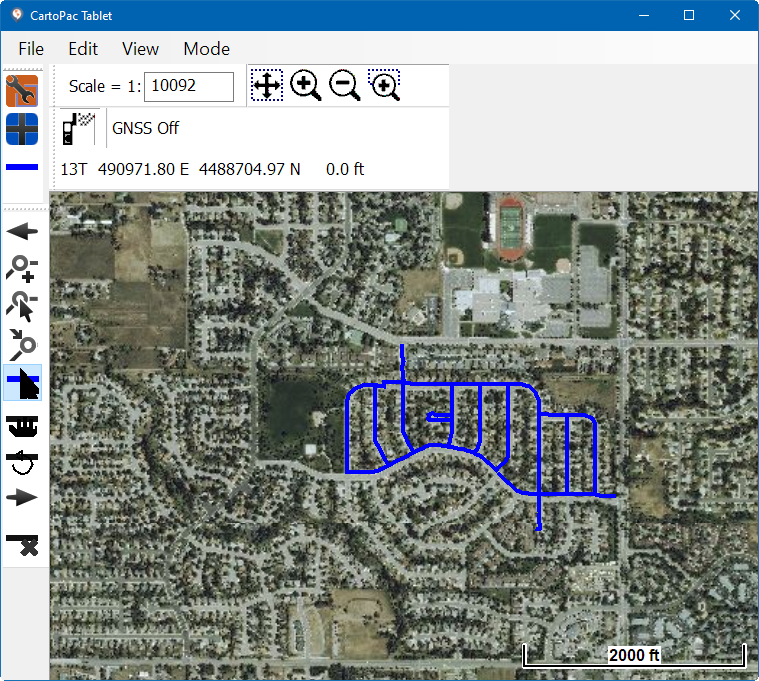Click the line snapping tool icon
Screen dimensions: 759x681
click(22, 426)
